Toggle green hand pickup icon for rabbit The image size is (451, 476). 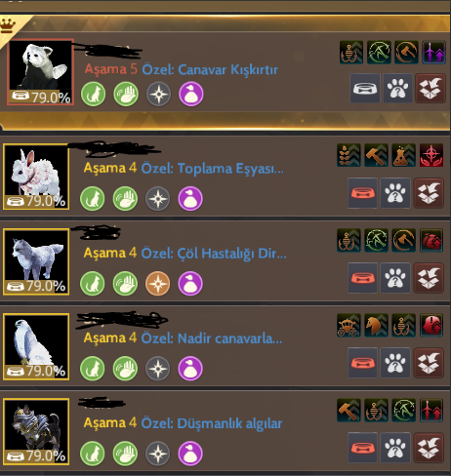coord(125,199)
